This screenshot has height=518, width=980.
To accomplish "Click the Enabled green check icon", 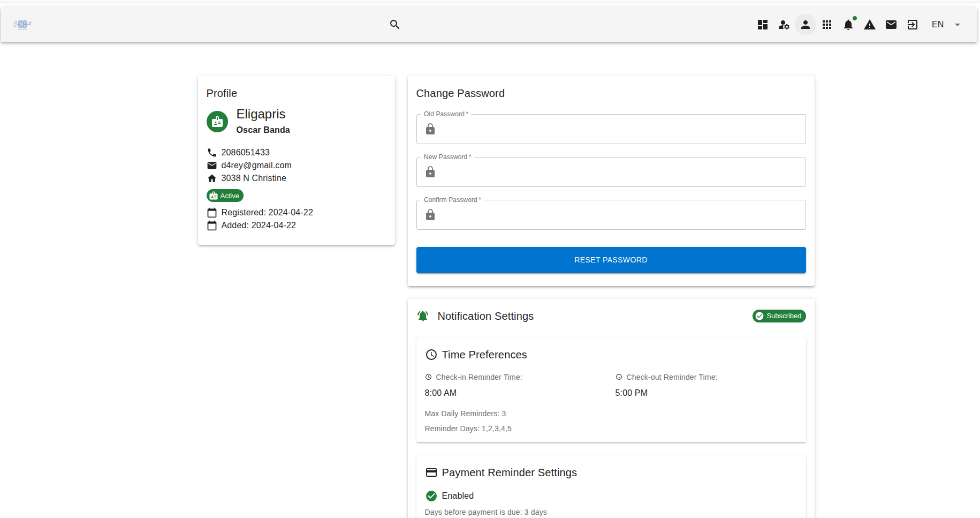I will pyautogui.click(x=431, y=496).
